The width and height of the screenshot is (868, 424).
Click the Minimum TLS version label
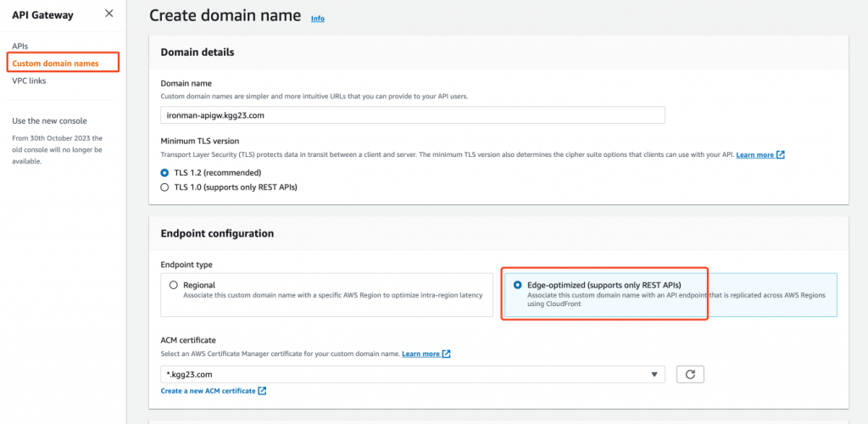tap(200, 141)
